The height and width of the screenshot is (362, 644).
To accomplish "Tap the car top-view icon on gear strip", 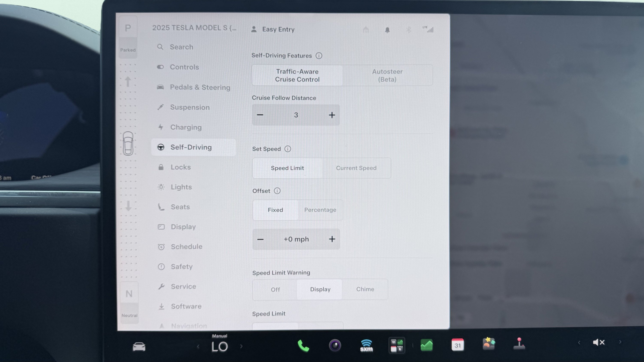I will pyautogui.click(x=128, y=144).
